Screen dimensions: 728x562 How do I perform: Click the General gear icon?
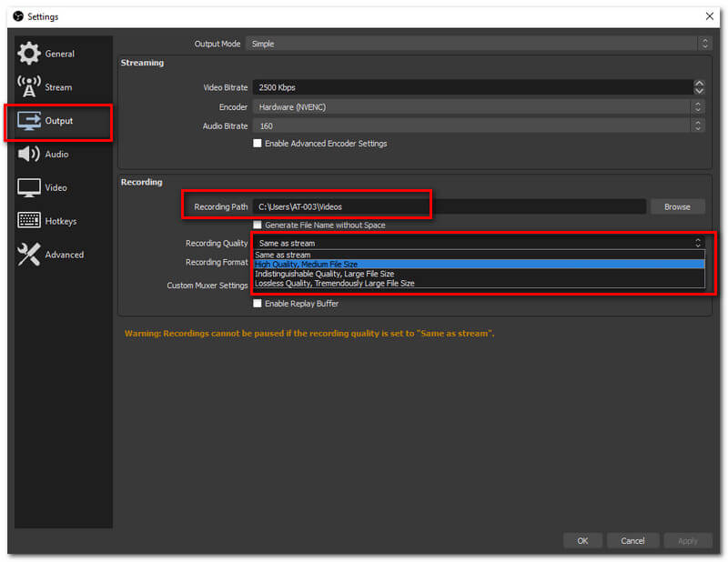tap(29, 54)
